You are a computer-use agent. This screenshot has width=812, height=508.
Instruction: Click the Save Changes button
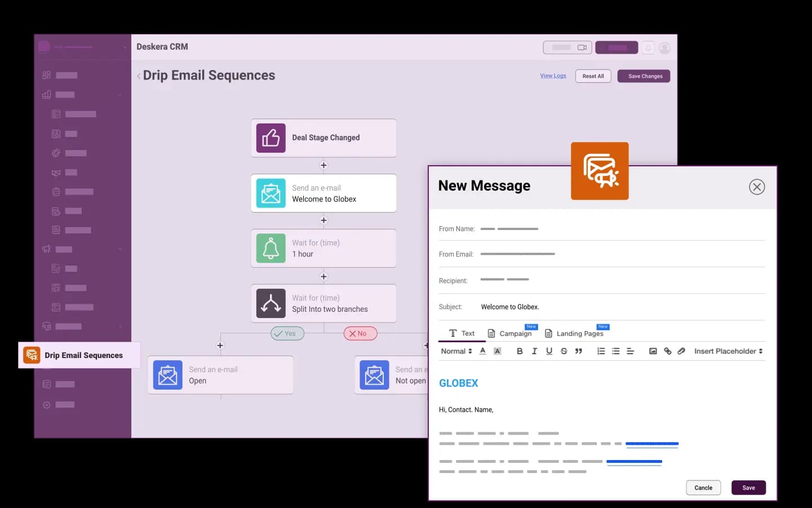tap(644, 76)
